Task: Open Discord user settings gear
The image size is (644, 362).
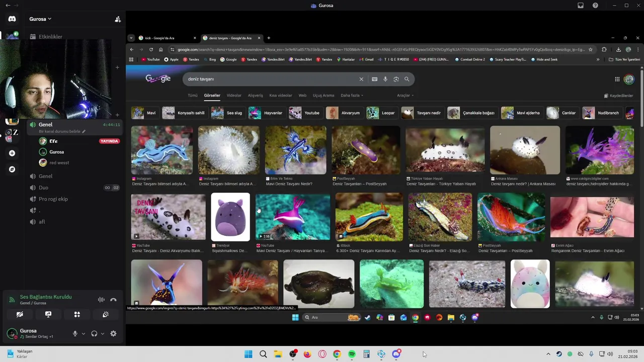Action: tap(113, 333)
